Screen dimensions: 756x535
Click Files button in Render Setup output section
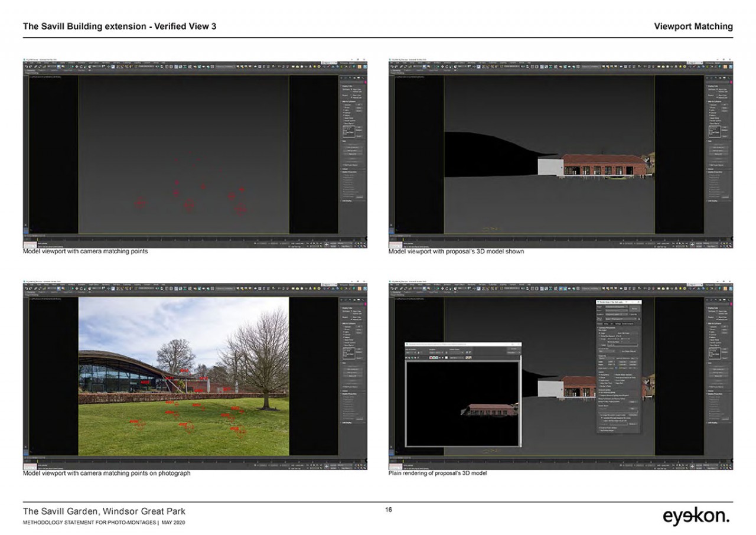(633, 408)
